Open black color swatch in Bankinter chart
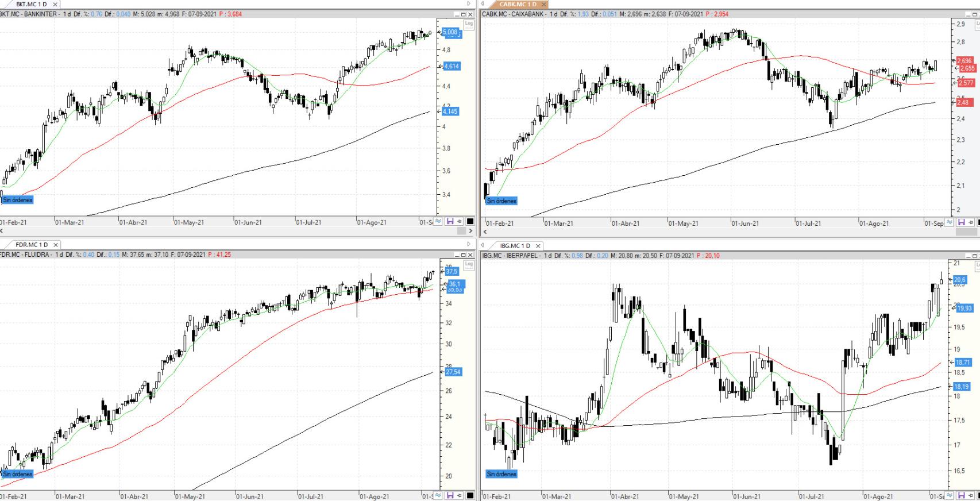The width and height of the screenshot is (980, 501). 469,222
